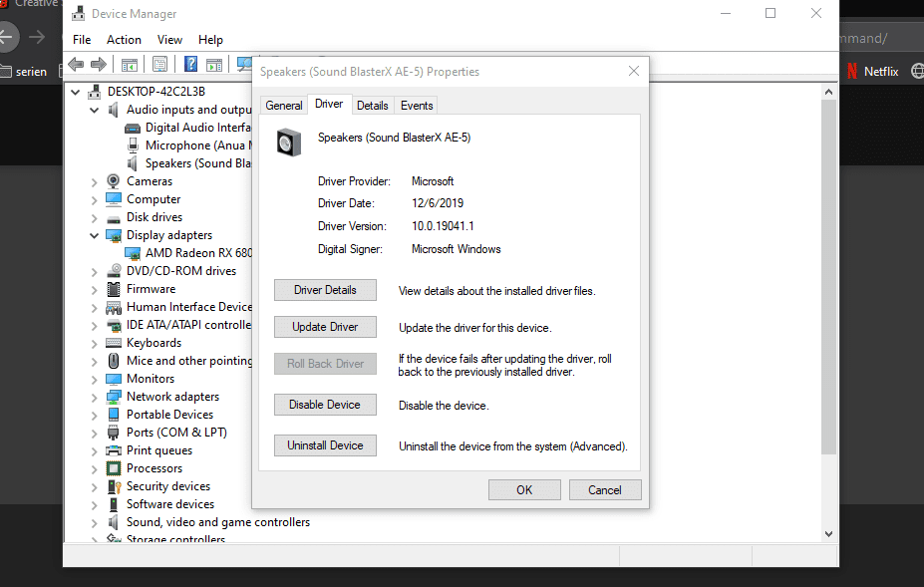Collapse Audio inputs and outputs category

(94, 111)
